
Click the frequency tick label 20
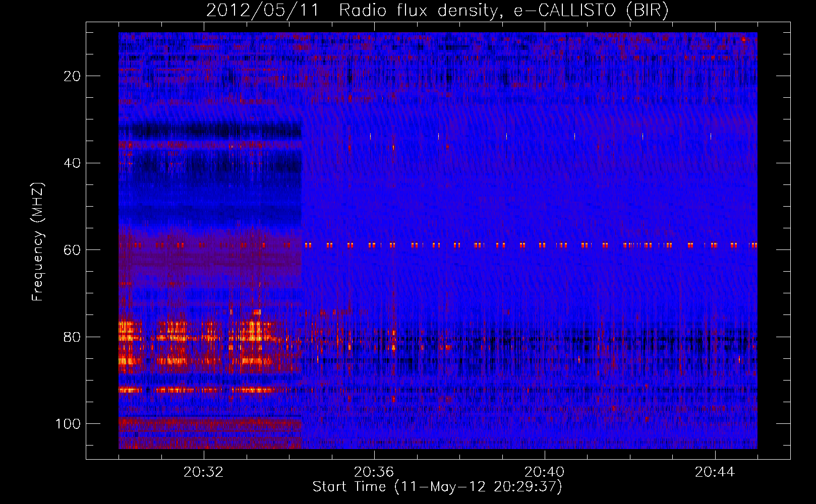[x=72, y=76]
